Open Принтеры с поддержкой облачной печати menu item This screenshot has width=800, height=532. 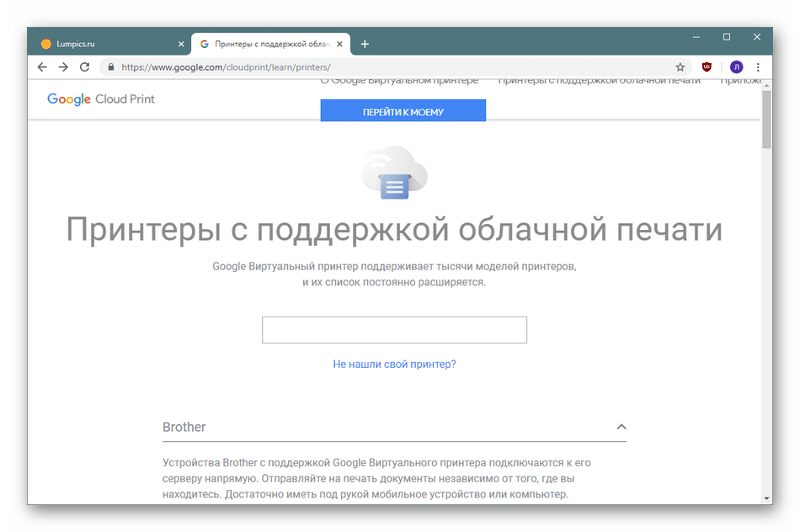(x=599, y=81)
